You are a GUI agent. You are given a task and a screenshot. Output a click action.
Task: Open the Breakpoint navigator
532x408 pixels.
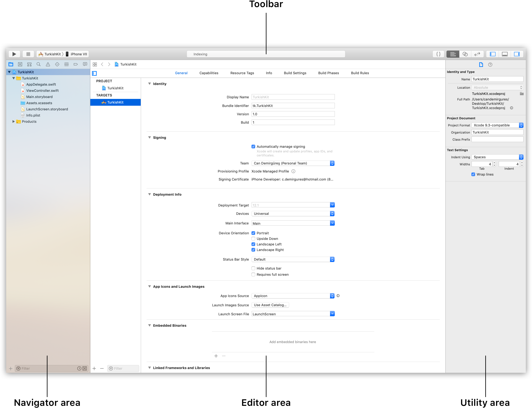76,64
